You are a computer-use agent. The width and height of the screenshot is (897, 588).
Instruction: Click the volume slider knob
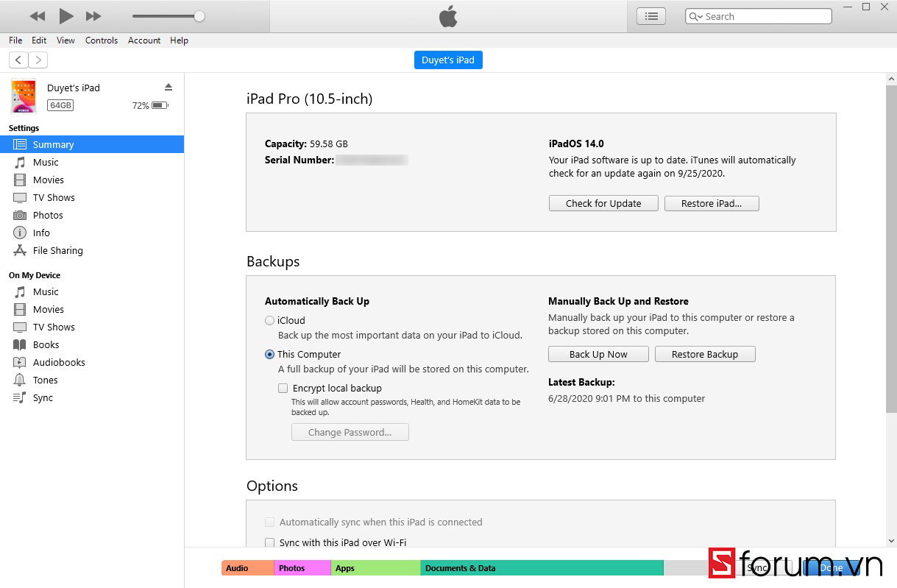click(x=199, y=16)
